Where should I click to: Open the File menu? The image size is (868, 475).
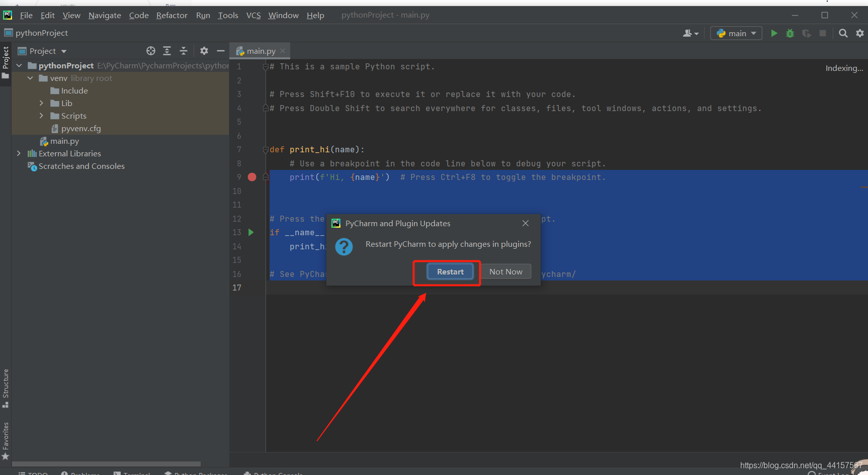coord(26,15)
